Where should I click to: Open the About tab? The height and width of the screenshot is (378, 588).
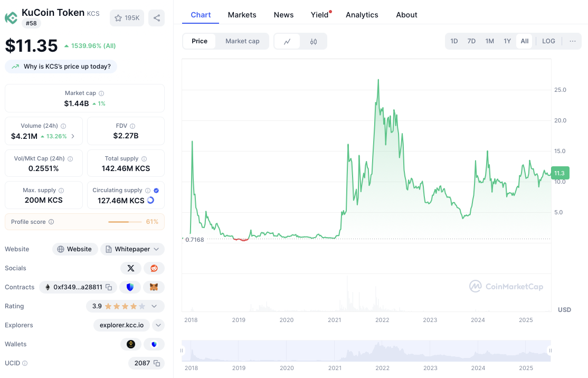(x=406, y=15)
